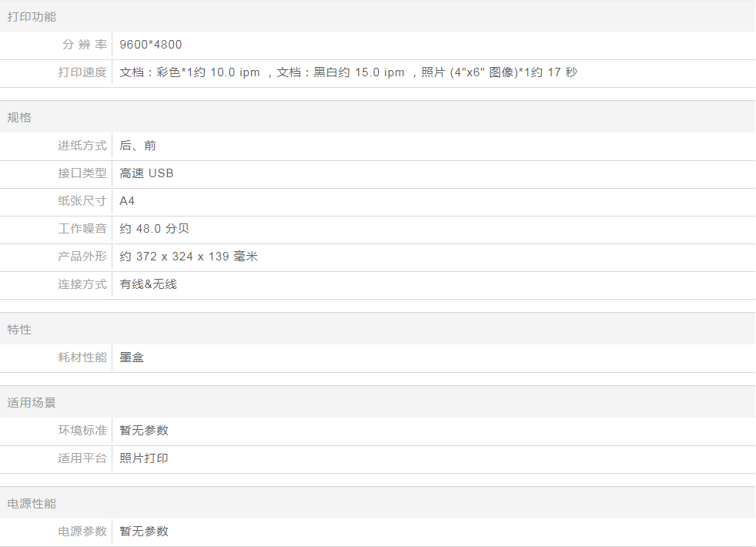The height and width of the screenshot is (547, 756).
Task: Select the 进纸方式 label
Action: 82,146
